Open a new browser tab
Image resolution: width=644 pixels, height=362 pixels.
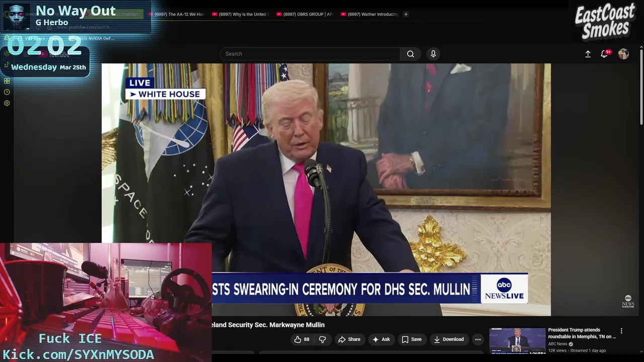point(406,14)
